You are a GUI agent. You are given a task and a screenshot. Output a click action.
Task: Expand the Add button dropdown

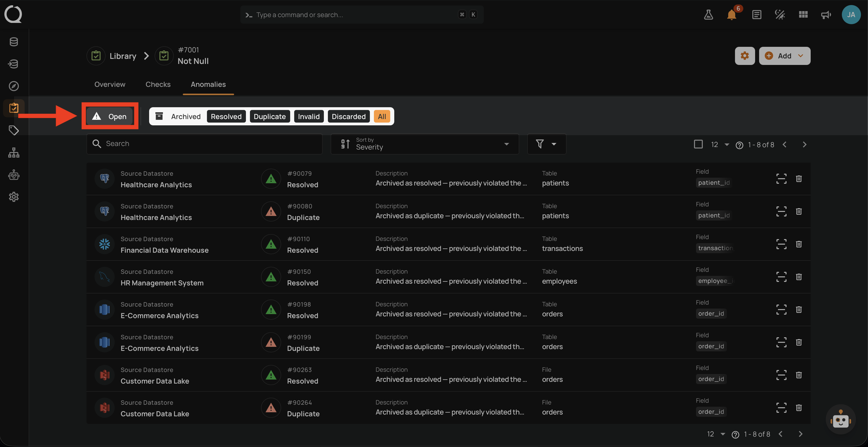tap(785, 56)
